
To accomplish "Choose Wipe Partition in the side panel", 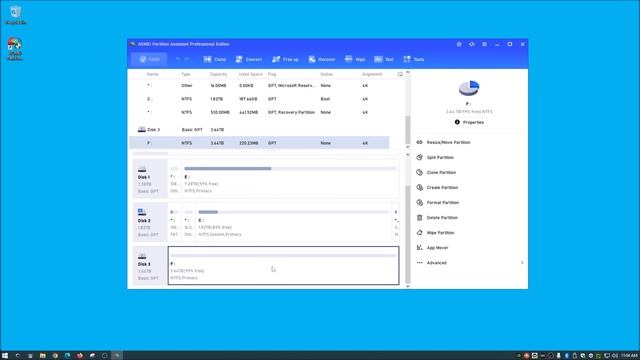I will pos(435,233).
